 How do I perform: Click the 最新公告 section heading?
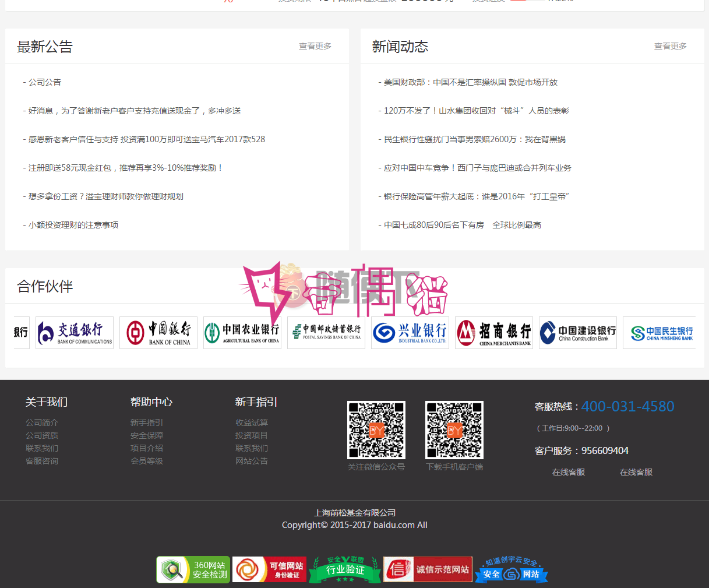[x=45, y=47]
